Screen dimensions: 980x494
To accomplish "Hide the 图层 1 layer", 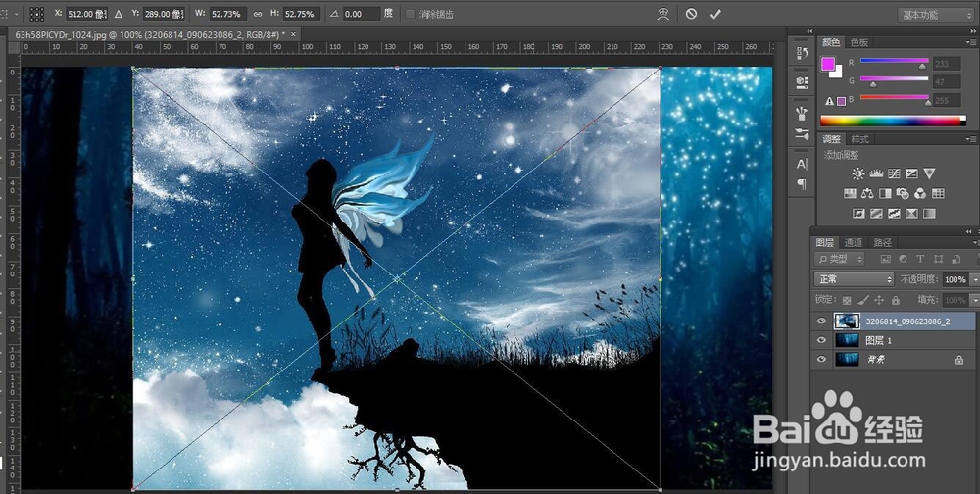I will point(821,340).
